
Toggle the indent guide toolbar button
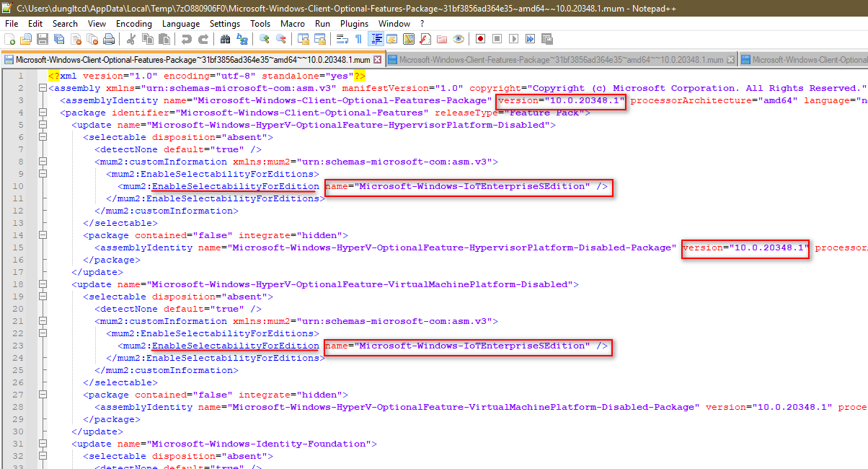point(376,38)
